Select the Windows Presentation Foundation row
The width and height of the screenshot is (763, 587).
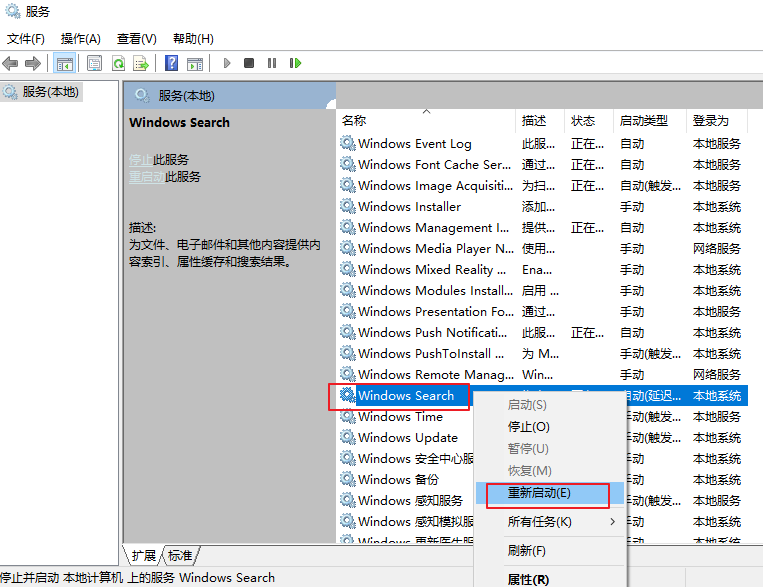coord(543,311)
